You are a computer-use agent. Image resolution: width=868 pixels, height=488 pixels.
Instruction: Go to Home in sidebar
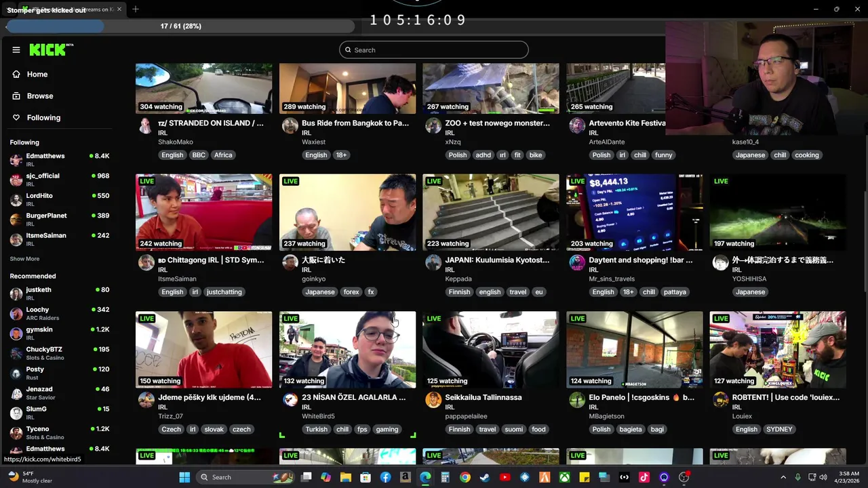click(x=37, y=74)
